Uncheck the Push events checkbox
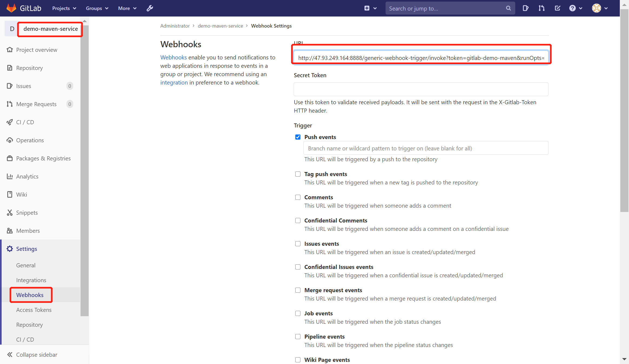 pyautogui.click(x=298, y=137)
